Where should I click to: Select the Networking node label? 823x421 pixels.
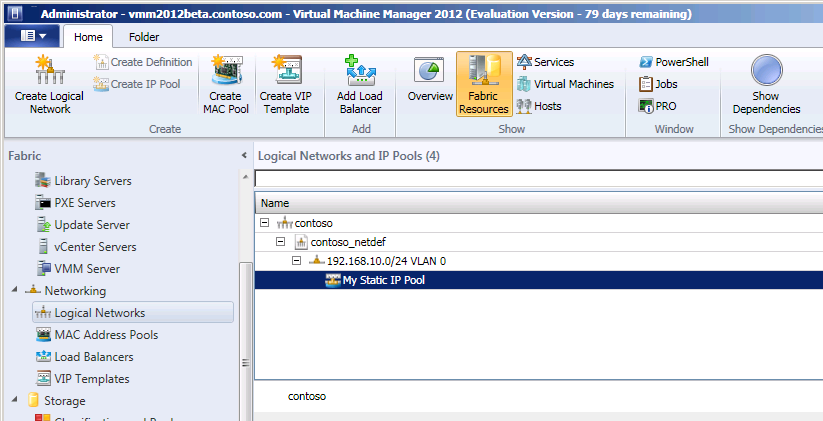[75, 291]
